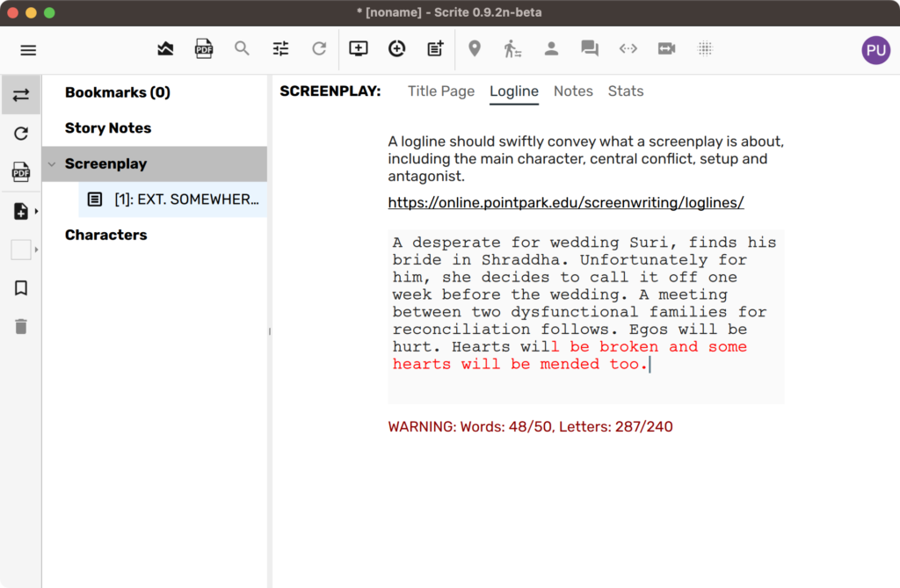The image size is (900, 588).
Task: Click the Action element walking-figure icon
Action: pos(512,48)
